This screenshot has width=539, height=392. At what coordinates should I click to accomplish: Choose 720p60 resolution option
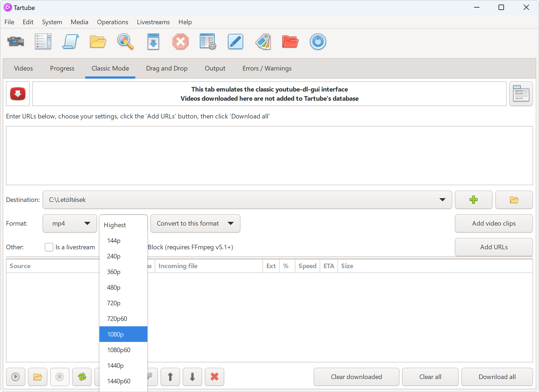click(x=123, y=319)
